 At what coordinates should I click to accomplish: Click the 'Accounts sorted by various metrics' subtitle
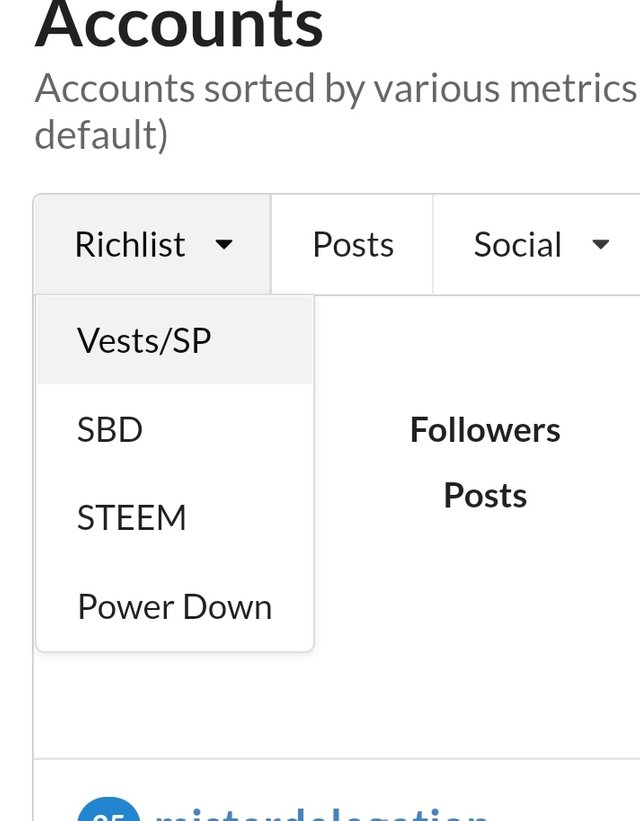coord(335,89)
